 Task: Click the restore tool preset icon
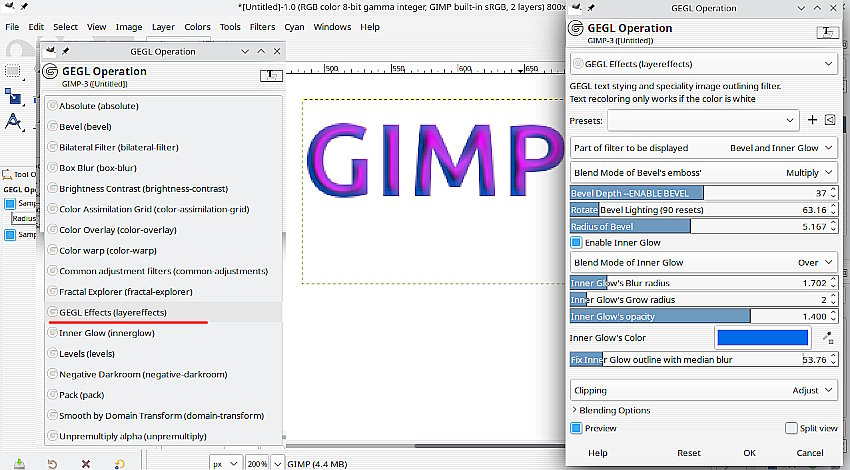52,463
